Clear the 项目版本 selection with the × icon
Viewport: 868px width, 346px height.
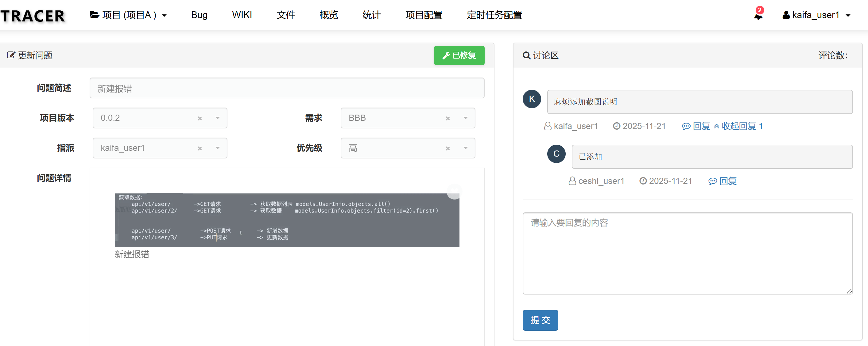(x=200, y=118)
